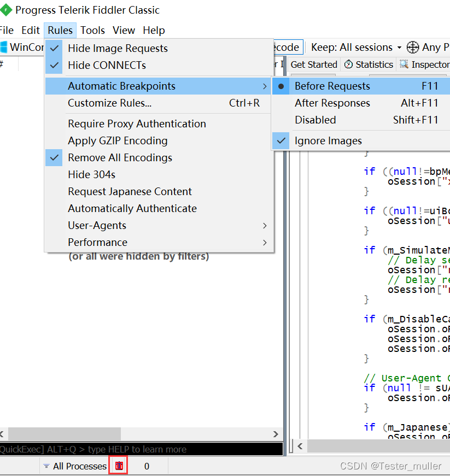Expand Performance submenu
The height and width of the screenshot is (476, 450).
click(x=159, y=242)
